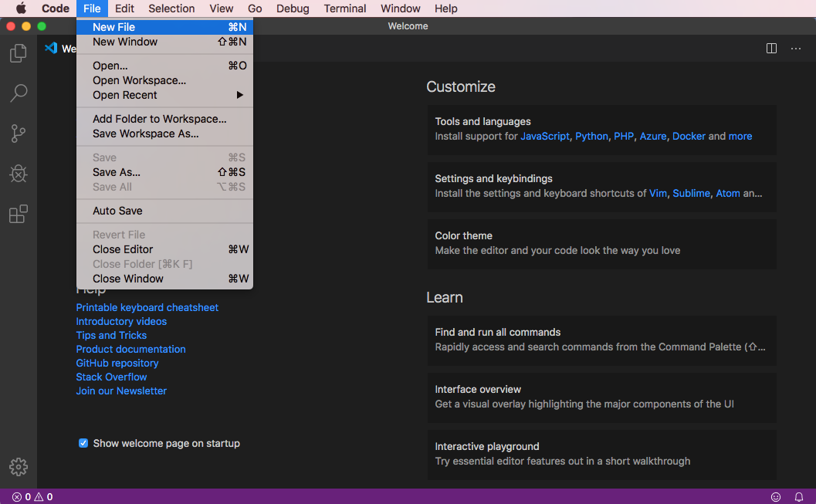Click the errors icon in status bar
This screenshot has height=504, width=816.
(x=17, y=497)
